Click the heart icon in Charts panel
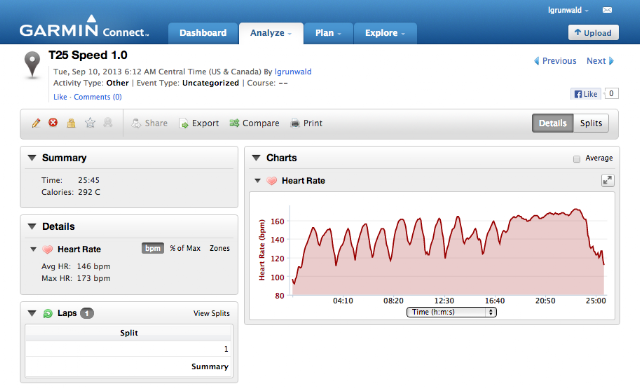The height and width of the screenshot is (389, 640). (x=272, y=181)
